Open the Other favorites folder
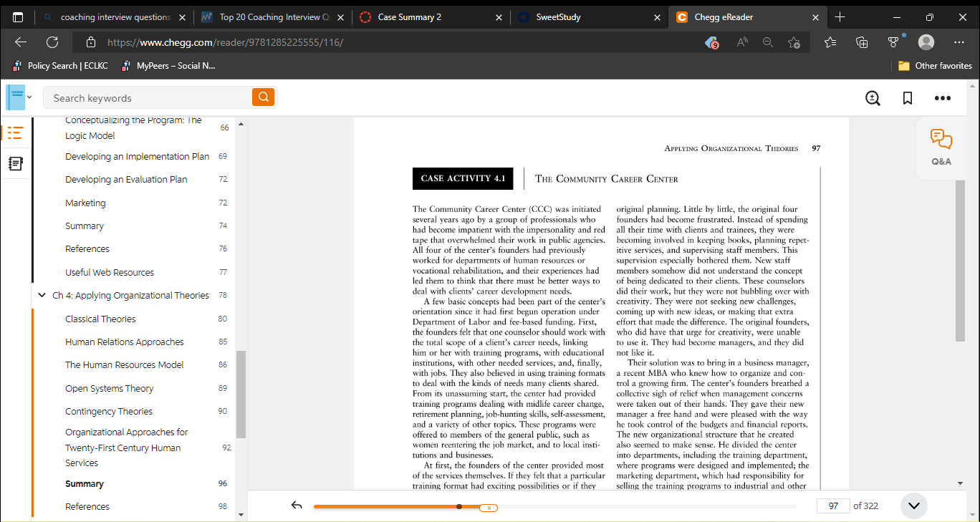The image size is (980, 522). click(x=935, y=66)
